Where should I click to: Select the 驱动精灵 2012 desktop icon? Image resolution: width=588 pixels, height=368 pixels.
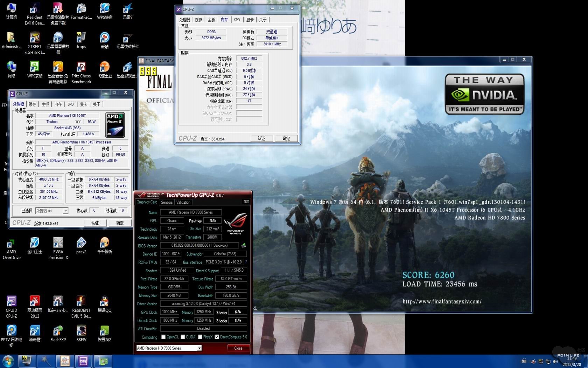click(35, 307)
